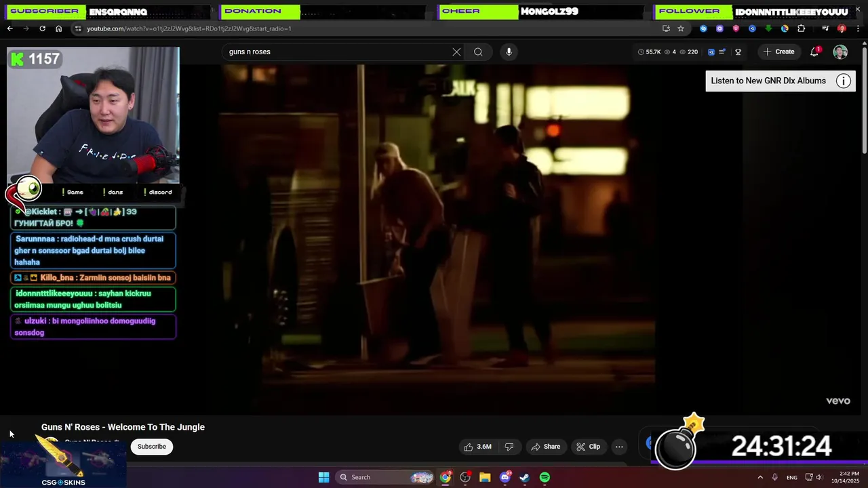This screenshot has height=488, width=868.
Task: Open the media control music-list icon
Action: (825, 28)
